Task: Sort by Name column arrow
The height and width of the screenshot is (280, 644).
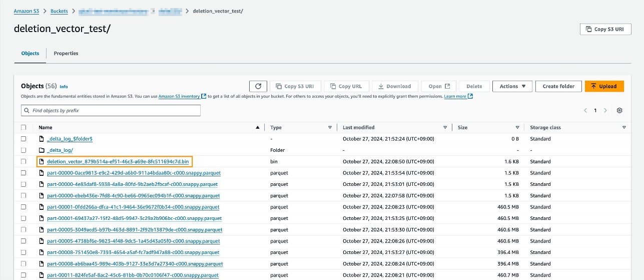Action: [x=258, y=128]
